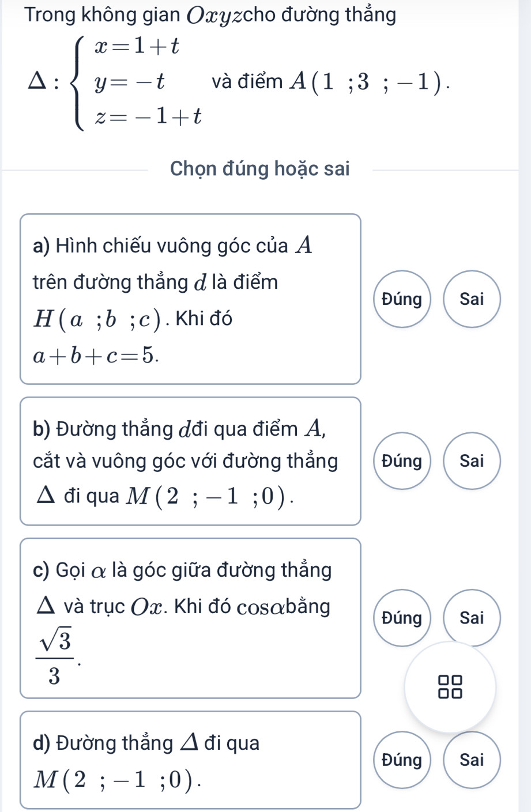The width and height of the screenshot is (531, 812).
Task: Open the floating grid menu icon
Action: click(x=450, y=688)
